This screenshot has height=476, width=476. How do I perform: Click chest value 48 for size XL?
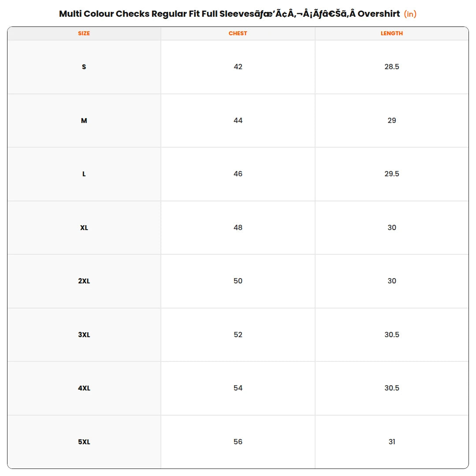[x=238, y=228]
